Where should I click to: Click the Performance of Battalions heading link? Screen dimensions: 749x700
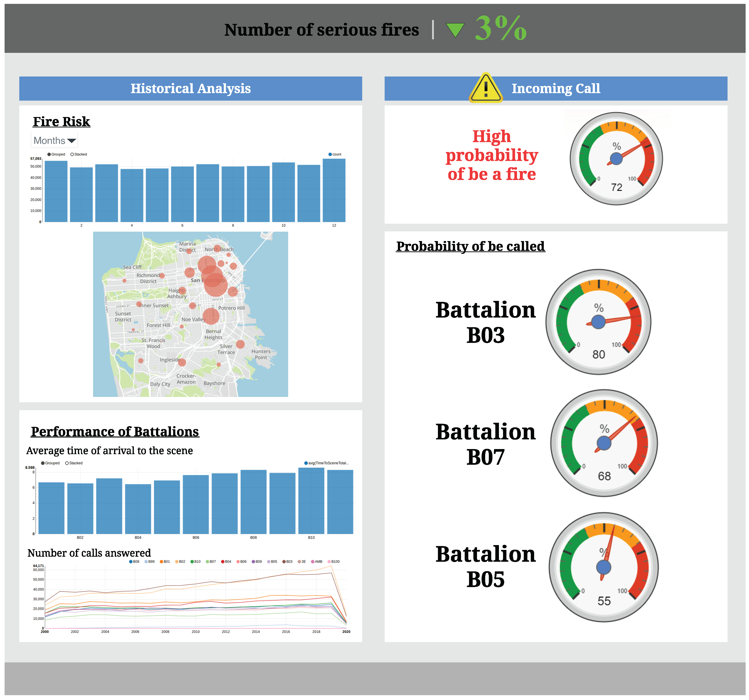pos(115,432)
